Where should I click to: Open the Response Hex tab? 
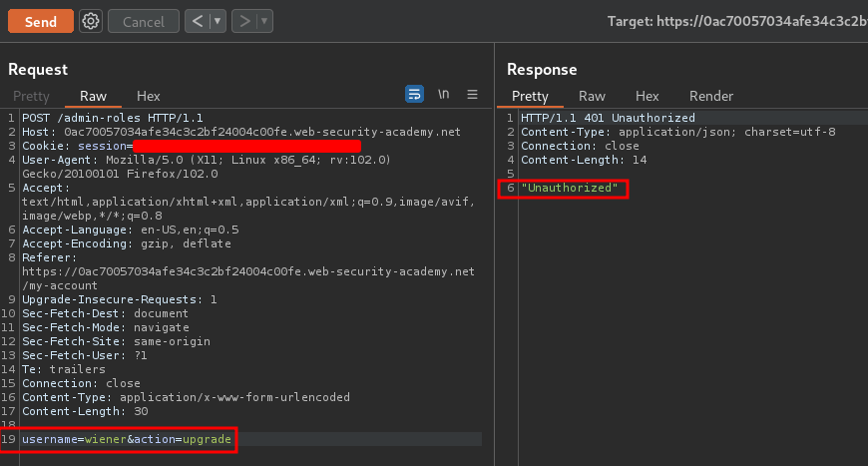pos(648,96)
